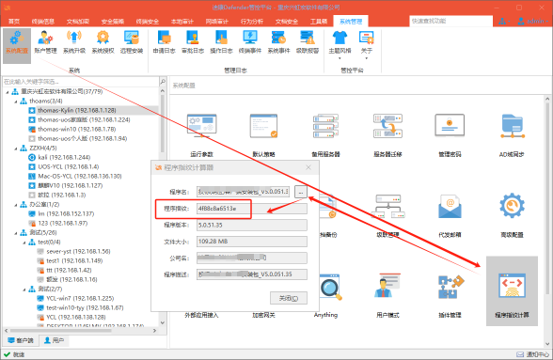The width and height of the screenshot is (553, 360).
Task: Open 账户管理 in the ribbon
Action: (x=45, y=42)
